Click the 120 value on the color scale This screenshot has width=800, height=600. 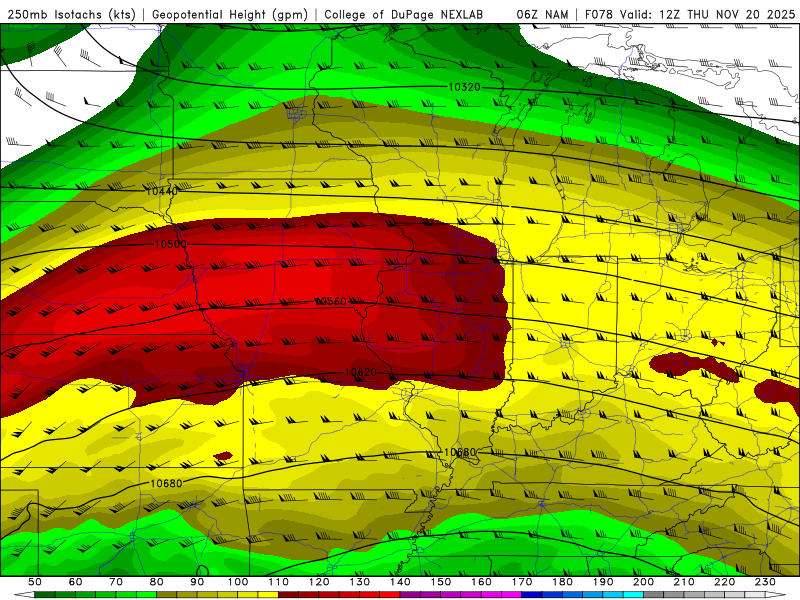click(x=319, y=582)
